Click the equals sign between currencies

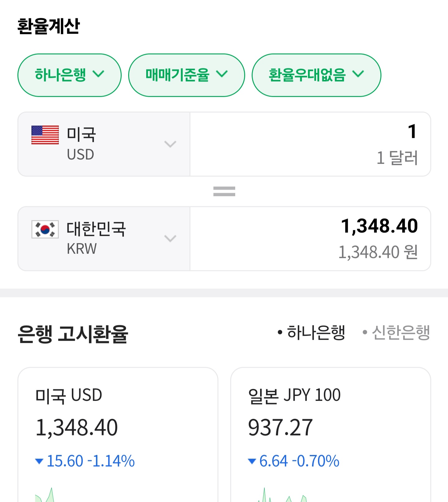click(224, 191)
